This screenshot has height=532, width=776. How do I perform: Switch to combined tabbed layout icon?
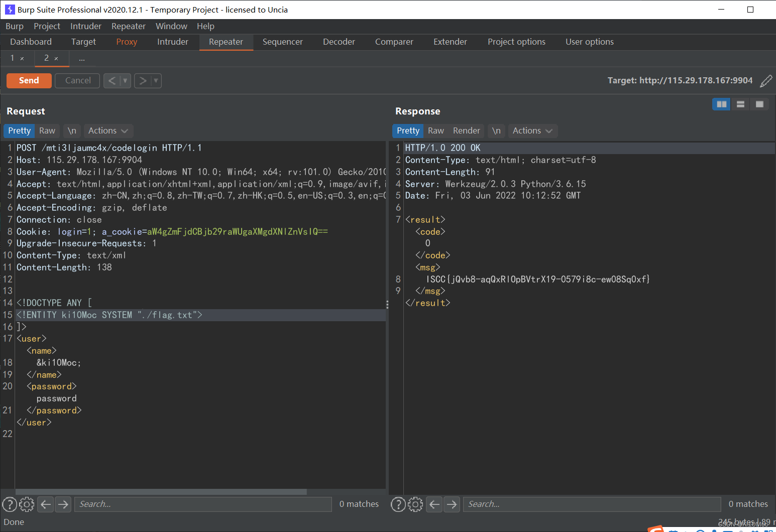pos(759,104)
